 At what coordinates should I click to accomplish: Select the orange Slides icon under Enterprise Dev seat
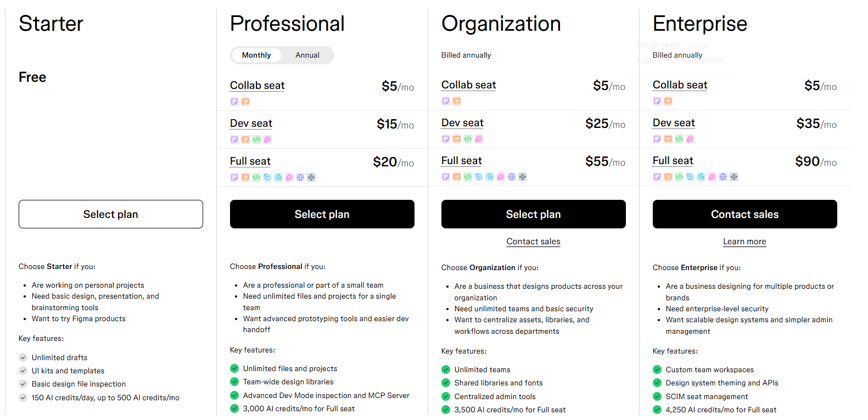(668, 139)
